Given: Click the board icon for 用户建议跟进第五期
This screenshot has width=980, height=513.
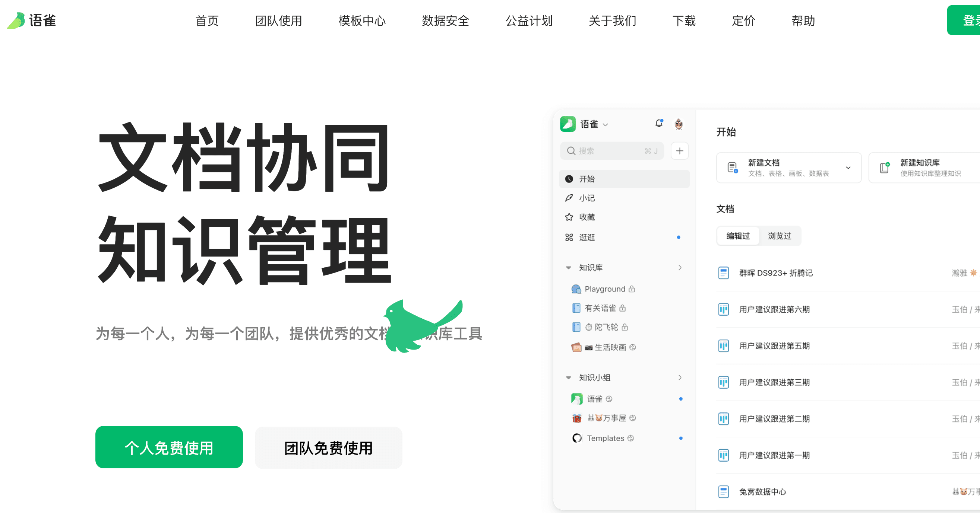Looking at the screenshot, I should tap(723, 346).
